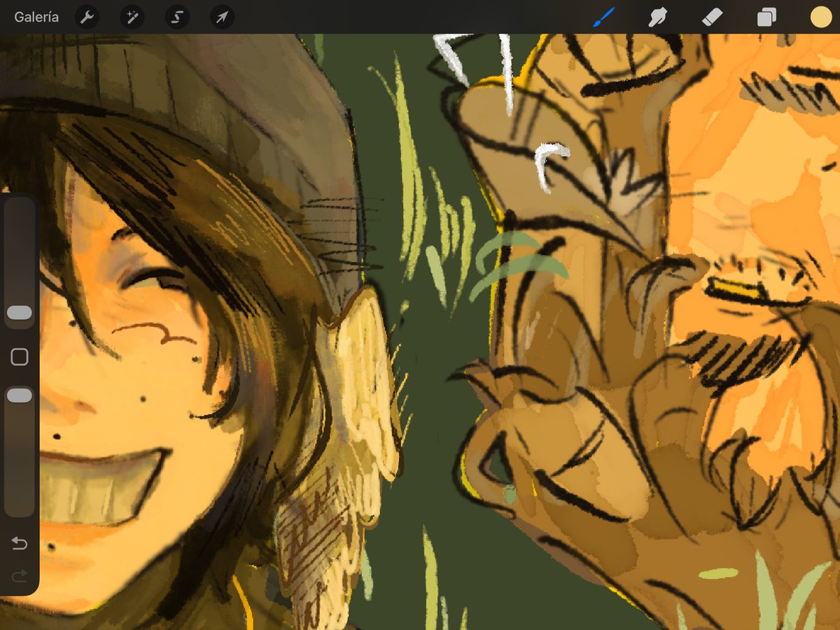Open the Galería gallery view
Viewport: 840px width, 630px height.
click(x=36, y=17)
